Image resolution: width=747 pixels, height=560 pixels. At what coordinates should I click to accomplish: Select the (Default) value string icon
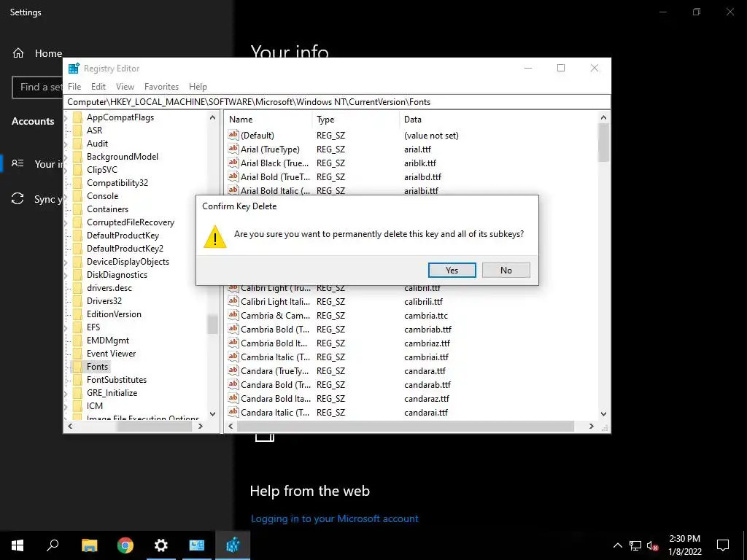point(233,135)
